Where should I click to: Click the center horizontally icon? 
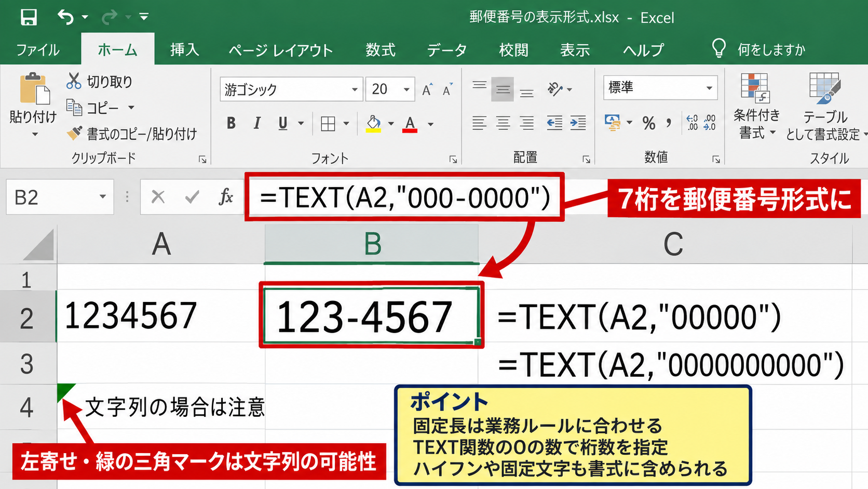503,123
